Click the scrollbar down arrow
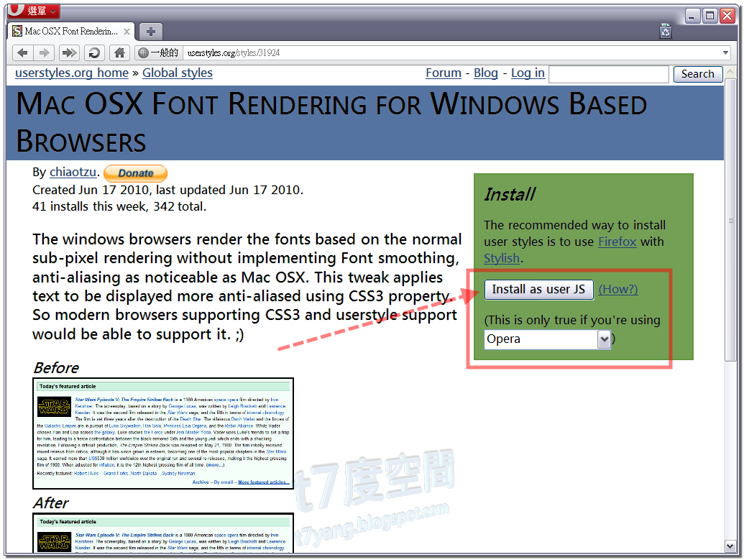The height and width of the screenshot is (560, 744). tap(730, 546)
